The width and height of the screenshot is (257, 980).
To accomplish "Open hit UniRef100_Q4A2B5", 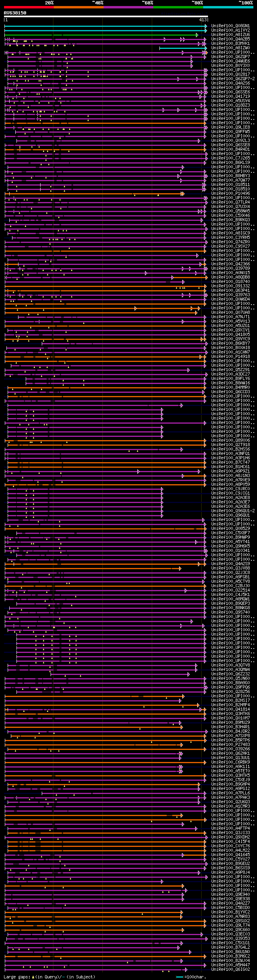I will coord(230,39).
